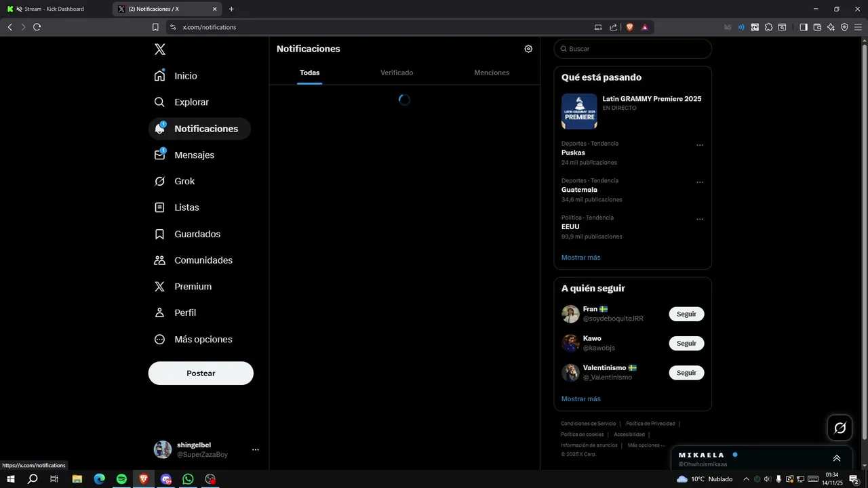
Task: Reload the page
Action: [37, 27]
